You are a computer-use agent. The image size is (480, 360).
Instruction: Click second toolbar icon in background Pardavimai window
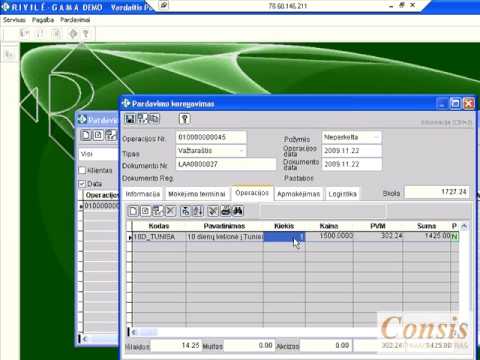[98, 135]
